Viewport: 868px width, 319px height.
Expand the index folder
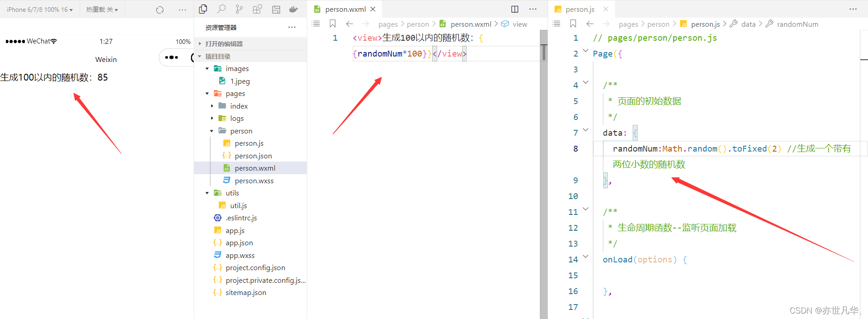click(x=250, y=106)
